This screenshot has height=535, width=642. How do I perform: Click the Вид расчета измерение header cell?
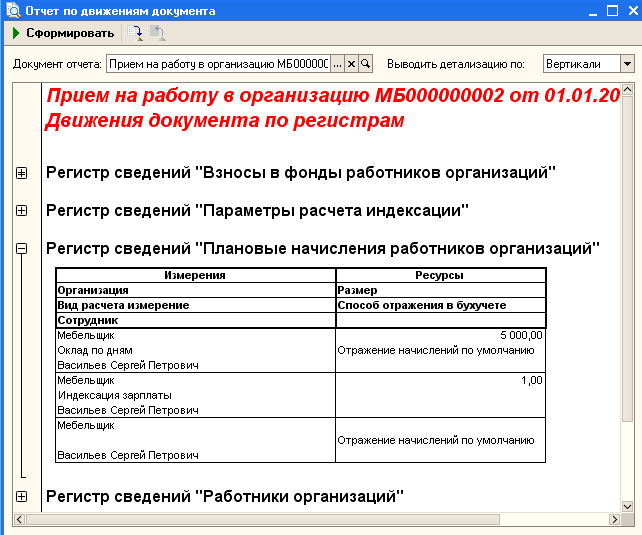(x=195, y=305)
